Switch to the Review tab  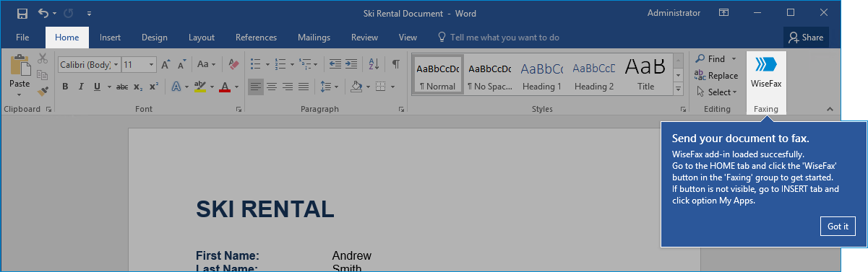click(364, 38)
